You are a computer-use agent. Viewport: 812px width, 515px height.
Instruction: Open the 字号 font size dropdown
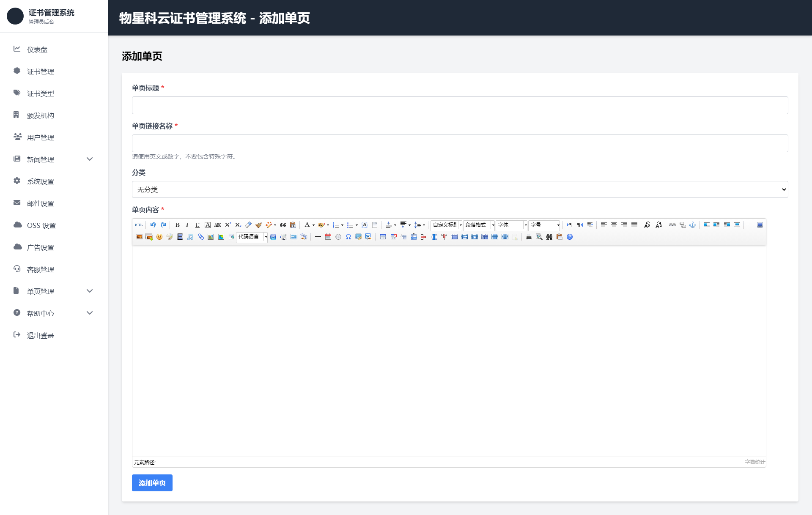[x=544, y=225]
